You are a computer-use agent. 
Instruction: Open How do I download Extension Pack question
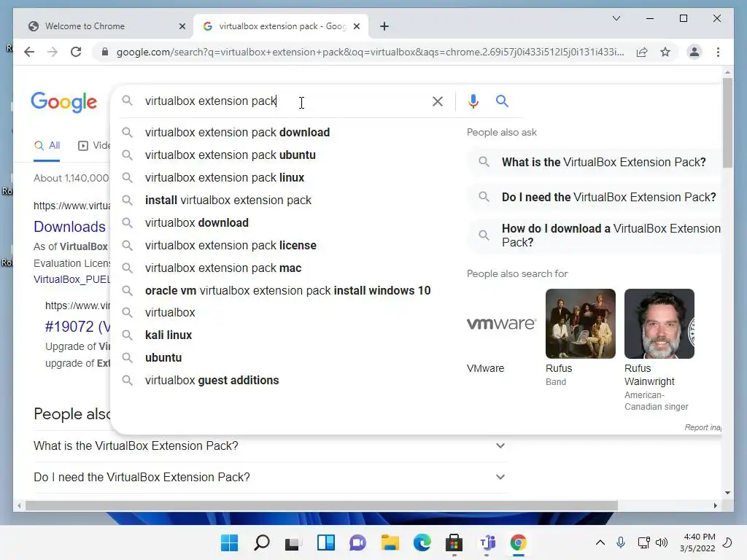click(x=595, y=236)
